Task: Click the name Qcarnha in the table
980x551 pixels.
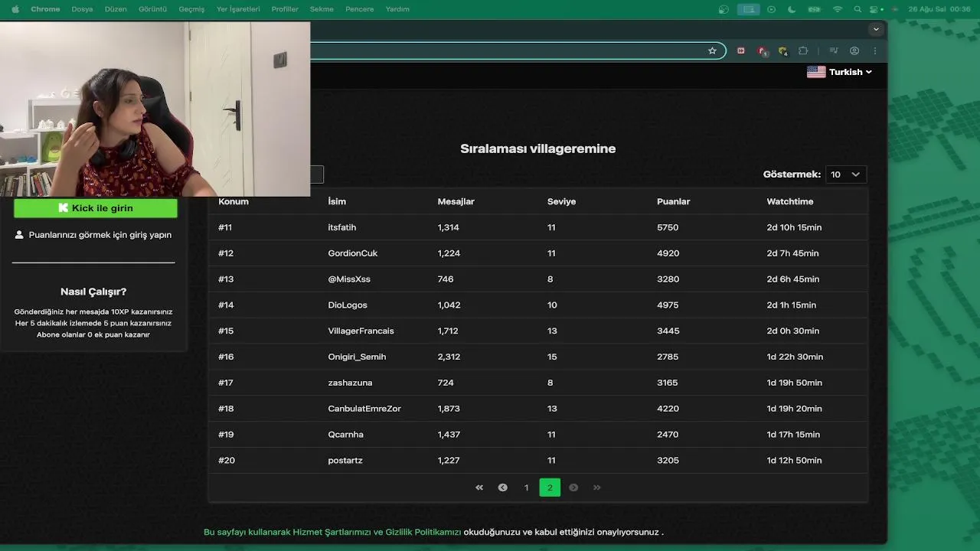Action: (x=346, y=435)
